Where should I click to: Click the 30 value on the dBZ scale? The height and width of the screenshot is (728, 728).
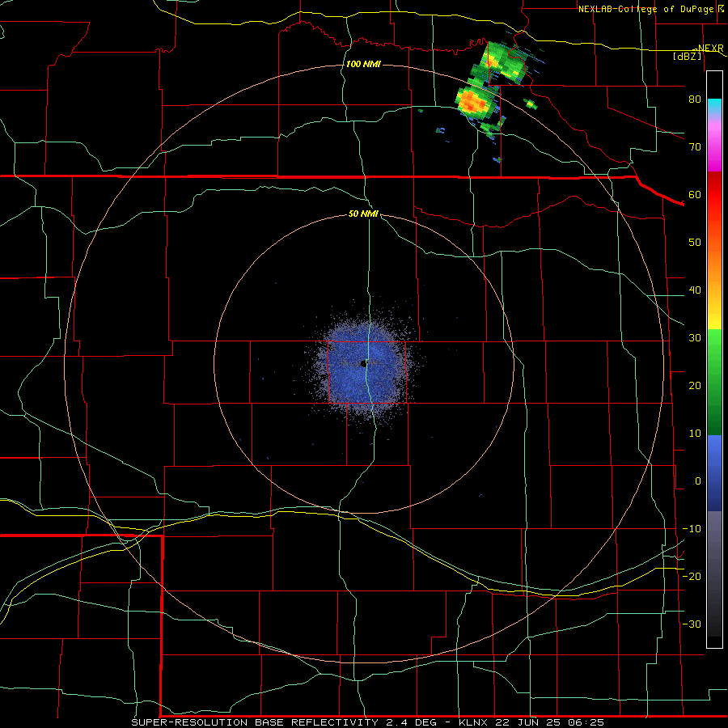click(x=695, y=338)
